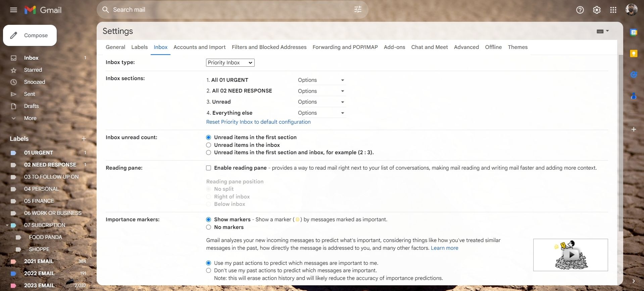Click the Snoozed clock icon
644x291 pixels.
[13, 82]
